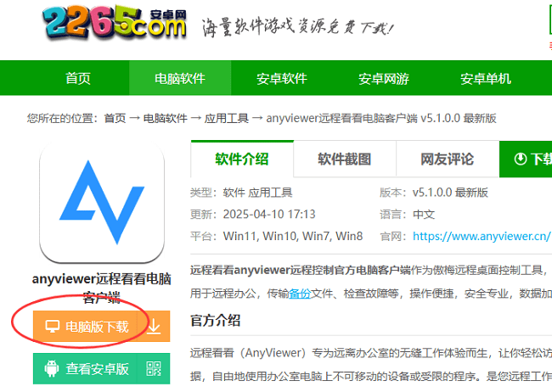Click the 首页 breadcrumb link
The height and width of the screenshot is (392, 552).
pyautogui.click(x=115, y=118)
